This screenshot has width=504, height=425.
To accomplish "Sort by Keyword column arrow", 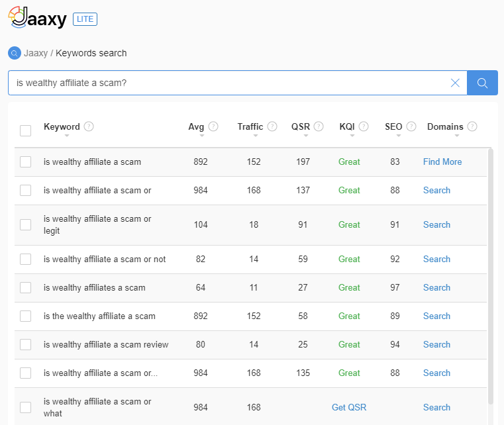I will [x=67, y=136].
